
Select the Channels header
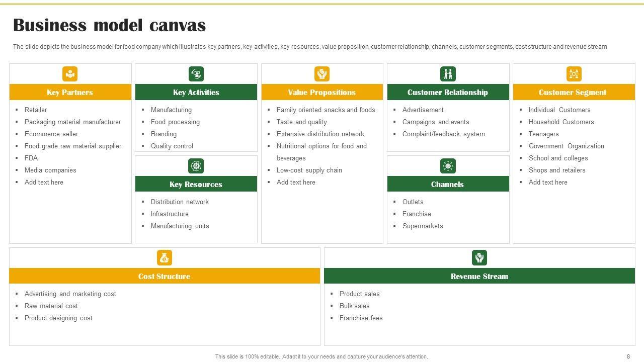448,184
